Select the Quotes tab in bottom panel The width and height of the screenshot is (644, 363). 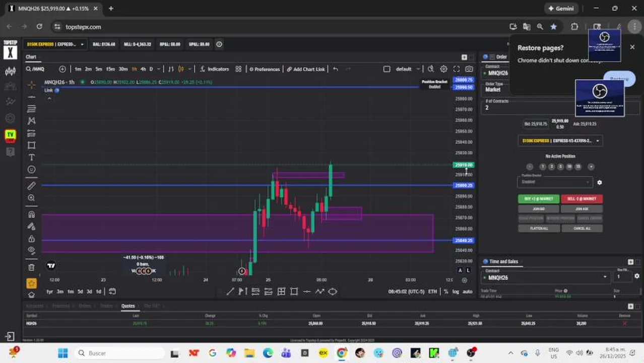(x=128, y=306)
